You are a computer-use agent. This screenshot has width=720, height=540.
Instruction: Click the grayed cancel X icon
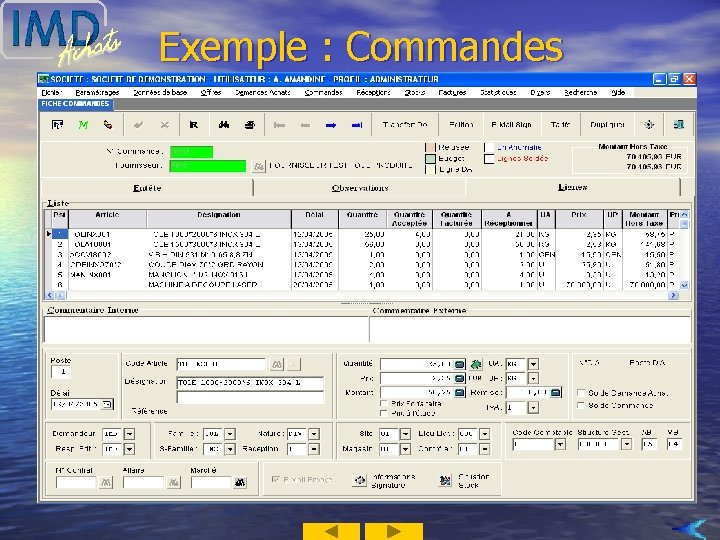pyautogui.click(x=164, y=124)
